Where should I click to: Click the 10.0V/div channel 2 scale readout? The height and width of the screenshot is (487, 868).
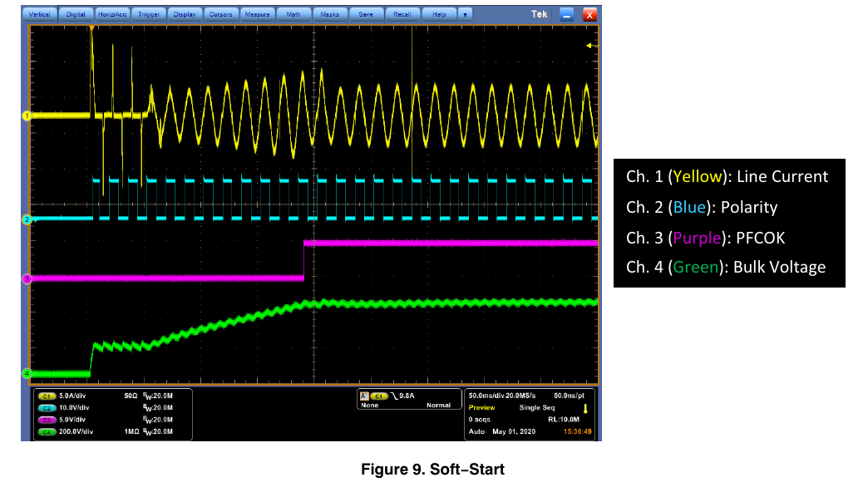(x=74, y=408)
